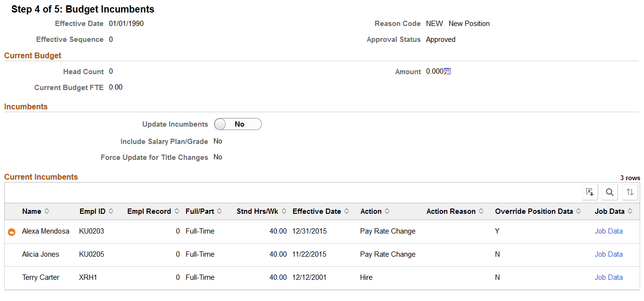The height and width of the screenshot is (301, 644).
Task: Open Job Data link for Alicia Jones
Action: (608, 254)
